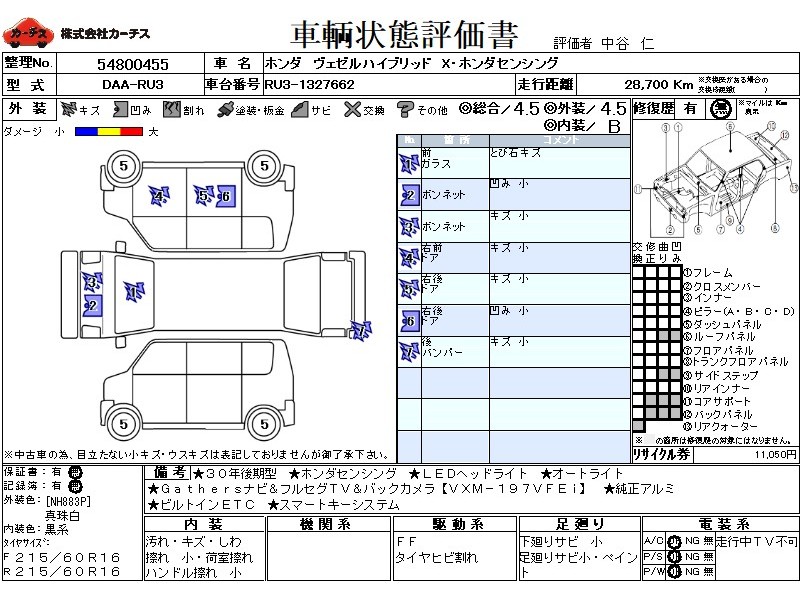
Task: Click the vehicle name ホンダ ヴェゼルハイブリッド
Action: [x=348, y=63]
